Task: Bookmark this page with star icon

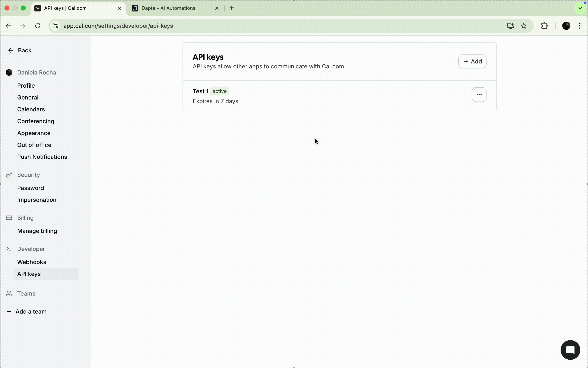Action: tap(524, 26)
